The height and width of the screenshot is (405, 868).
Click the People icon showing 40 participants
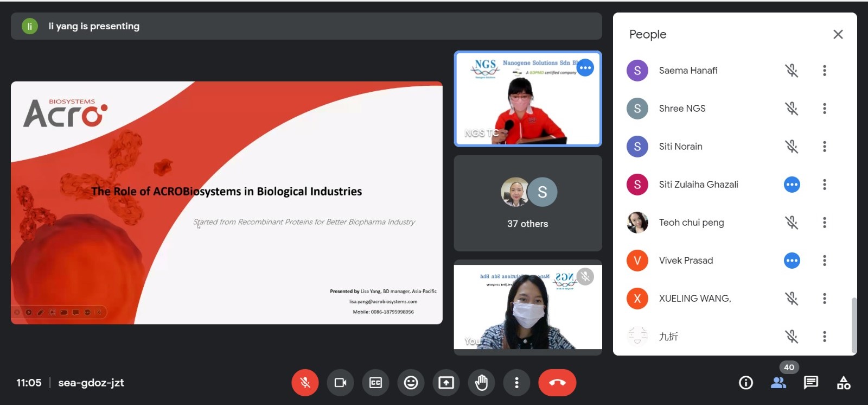(778, 383)
